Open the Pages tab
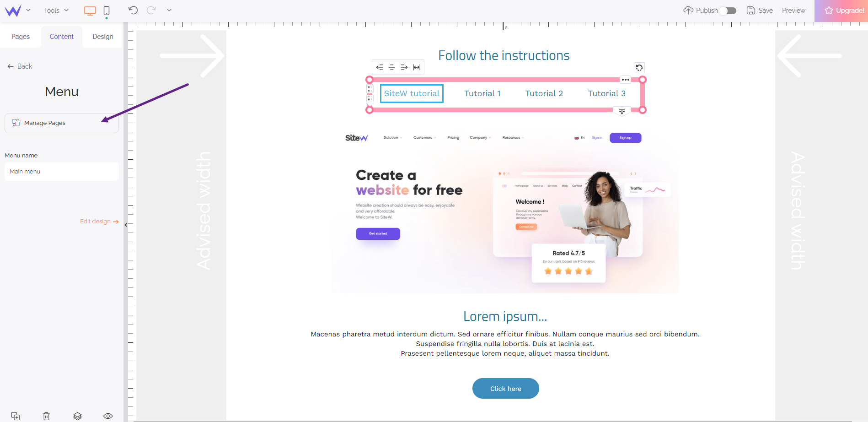The width and height of the screenshot is (868, 422). pos(21,37)
